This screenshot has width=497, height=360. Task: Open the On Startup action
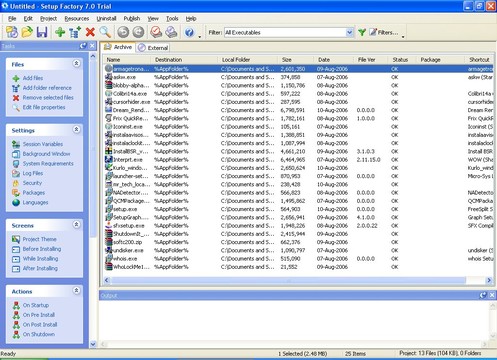[36, 305]
